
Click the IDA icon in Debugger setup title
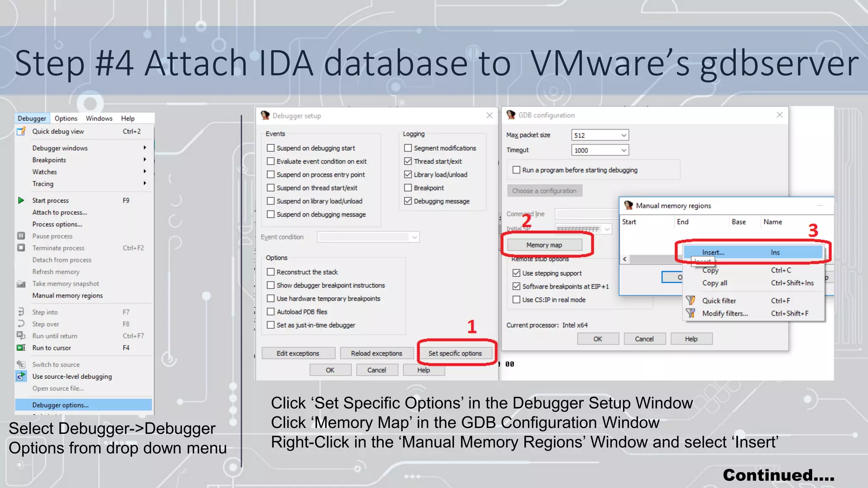tap(265, 115)
